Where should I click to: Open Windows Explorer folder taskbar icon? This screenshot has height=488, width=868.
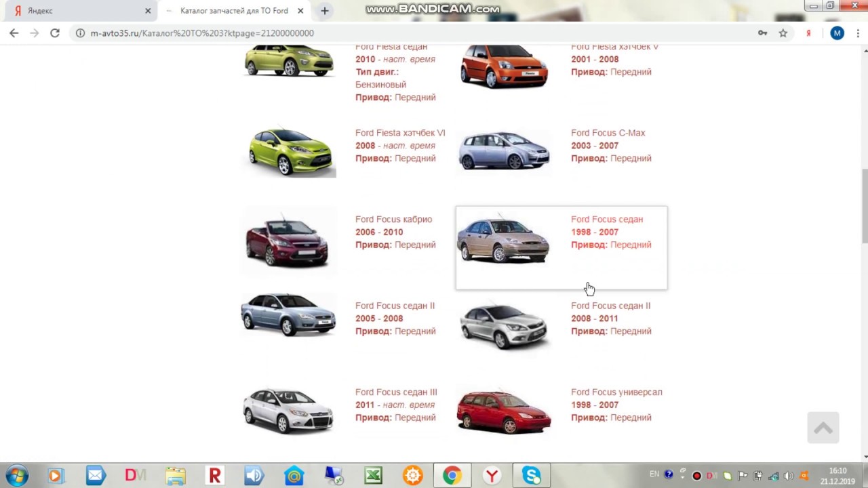175,476
